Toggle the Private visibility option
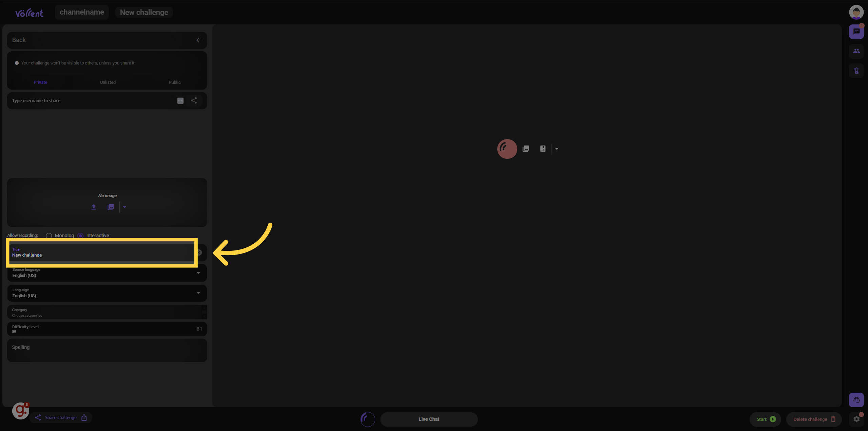This screenshot has height=431, width=868. click(40, 82)
